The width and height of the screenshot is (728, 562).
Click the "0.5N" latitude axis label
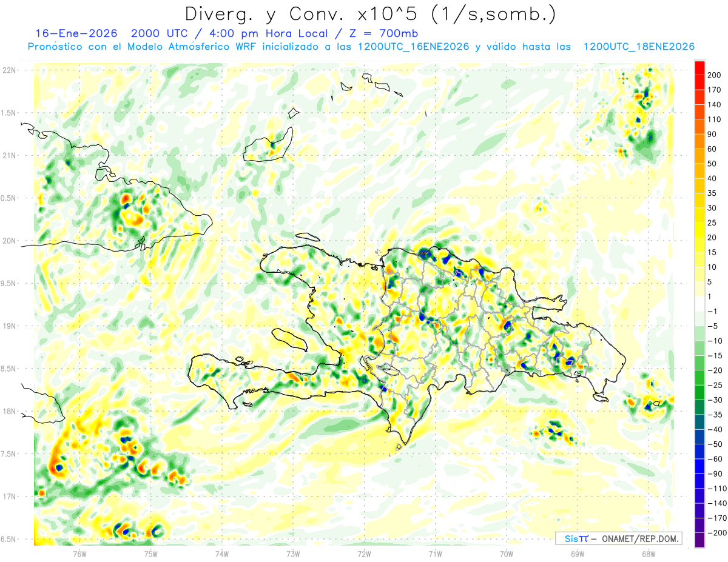(8, 198)
